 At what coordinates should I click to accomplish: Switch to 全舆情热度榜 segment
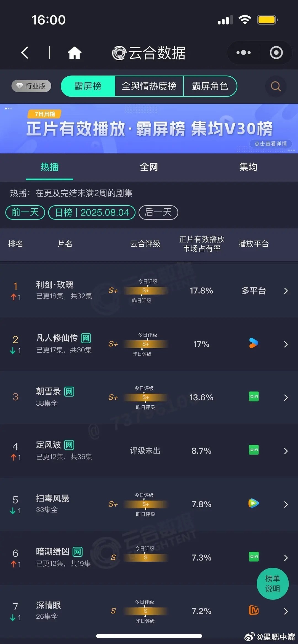coord(149,86)
